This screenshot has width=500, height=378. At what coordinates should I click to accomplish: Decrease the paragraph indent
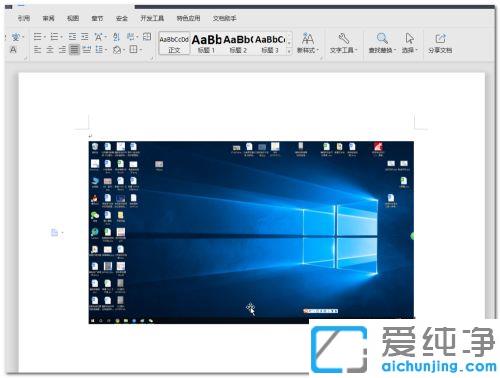(72, 37)
